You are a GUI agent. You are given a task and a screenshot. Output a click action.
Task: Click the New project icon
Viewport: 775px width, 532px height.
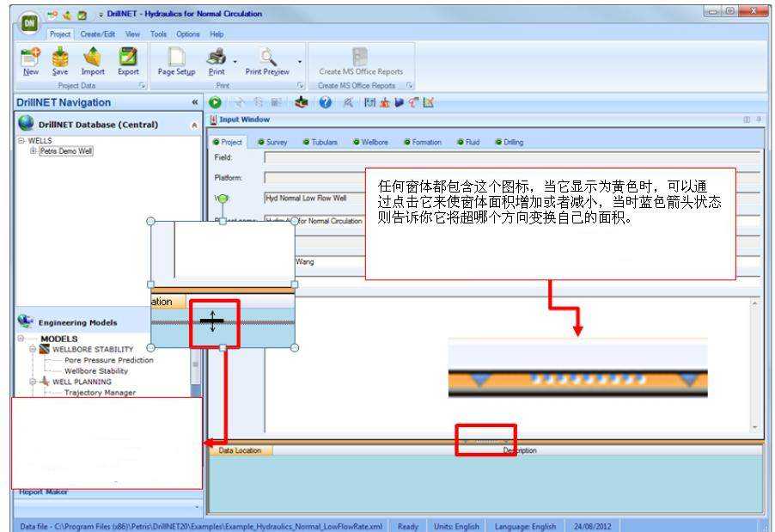pyautogui.click(x=30, y=57)
